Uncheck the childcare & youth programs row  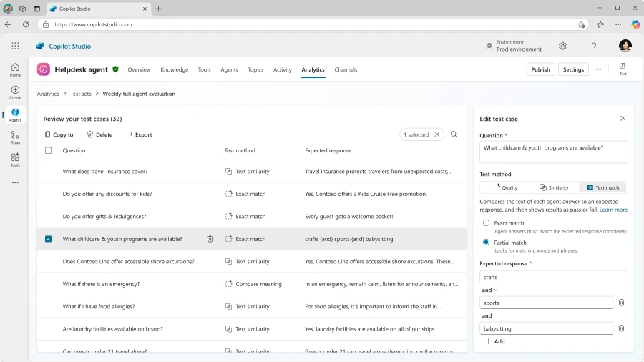49,239
